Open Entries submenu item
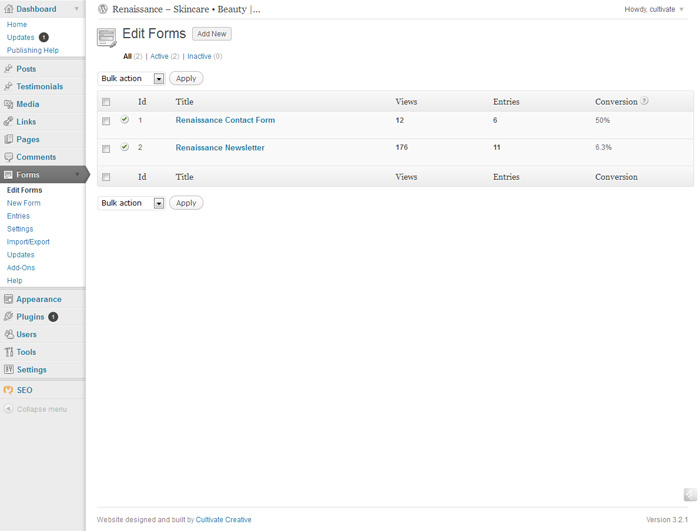Image resolution: width=700 pixels, height=531 pixels. (x=18, y=216)
